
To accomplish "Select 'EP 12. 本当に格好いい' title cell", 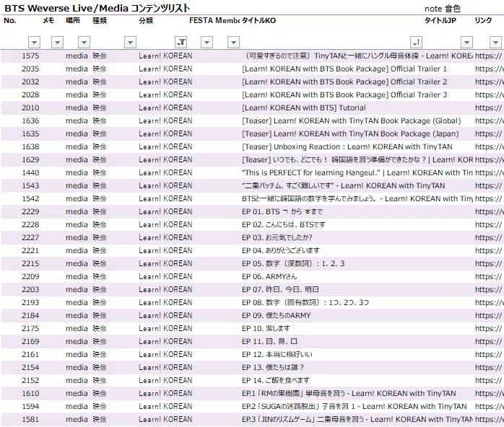I will click(277, 354).
